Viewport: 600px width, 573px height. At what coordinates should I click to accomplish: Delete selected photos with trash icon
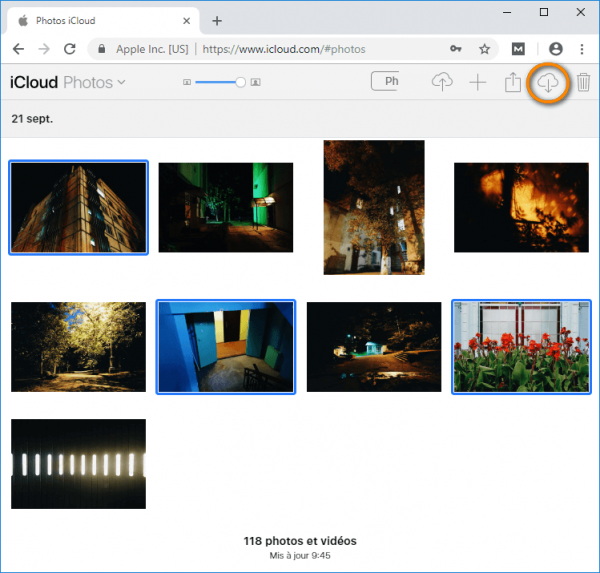coord(583,82)
